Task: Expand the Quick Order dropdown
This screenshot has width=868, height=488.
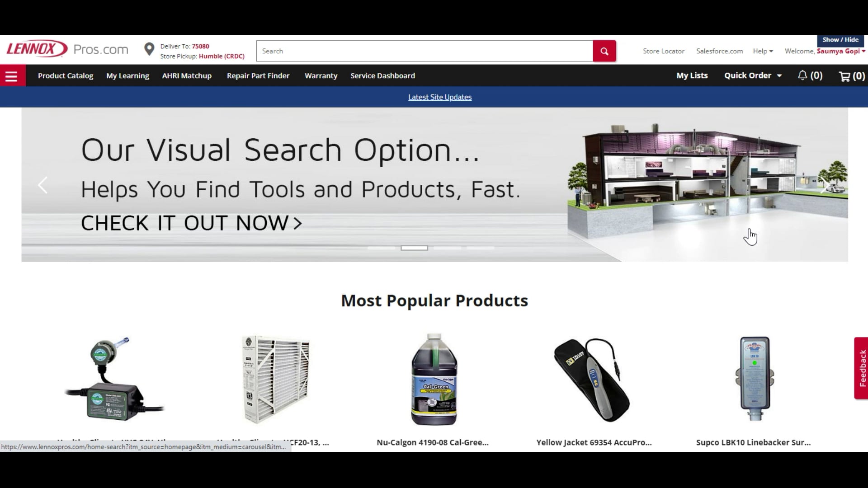Action: [753, 75]
